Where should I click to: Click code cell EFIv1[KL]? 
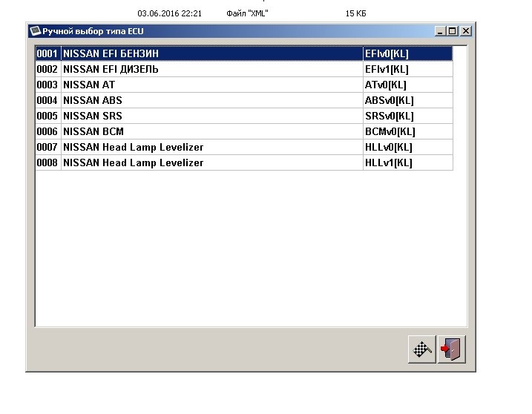click(408, 69)
